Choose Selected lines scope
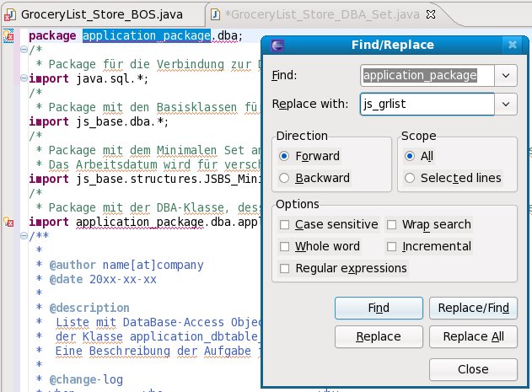 point(411,178)
